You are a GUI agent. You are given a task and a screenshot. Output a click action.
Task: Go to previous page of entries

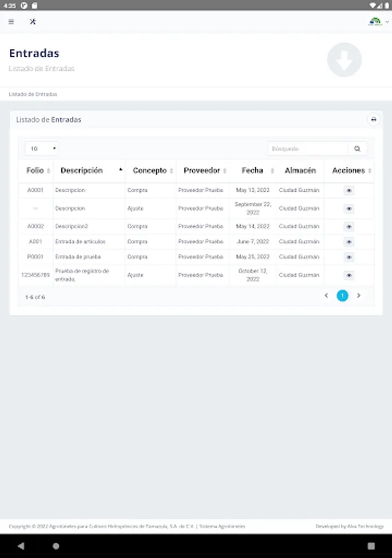tap(326, 296)
